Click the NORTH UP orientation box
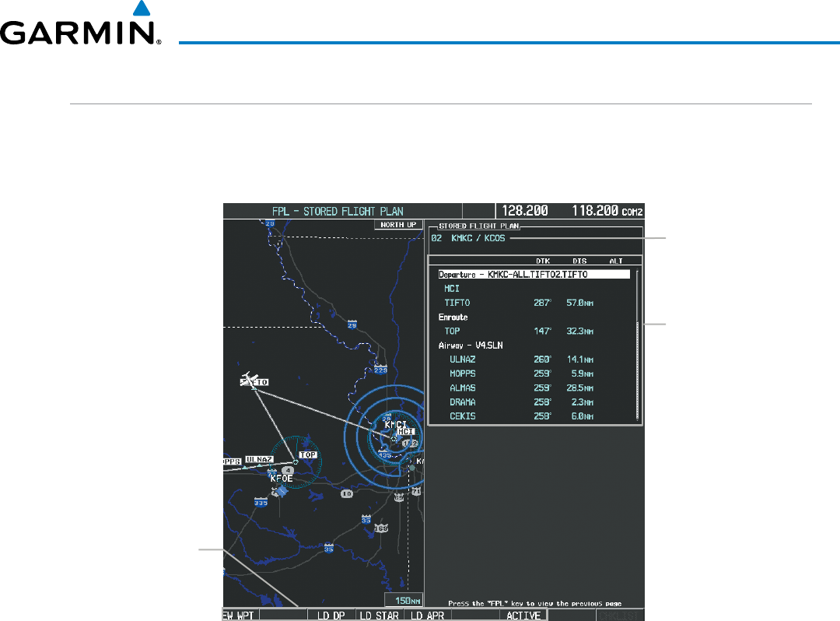The image size is (840, 621). pos(398,224)
